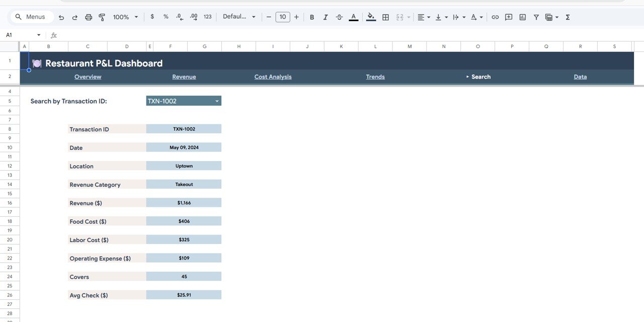644x322 pixels.
Task: Open the Cost Analysis link
Action: pyautogui.click(x=273, y=76)
